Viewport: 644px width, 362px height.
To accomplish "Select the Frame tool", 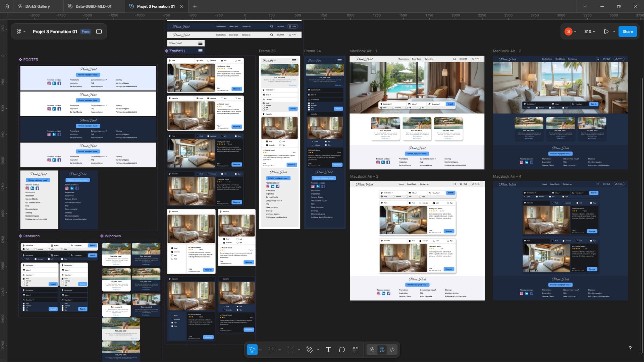I will (271, 350).
